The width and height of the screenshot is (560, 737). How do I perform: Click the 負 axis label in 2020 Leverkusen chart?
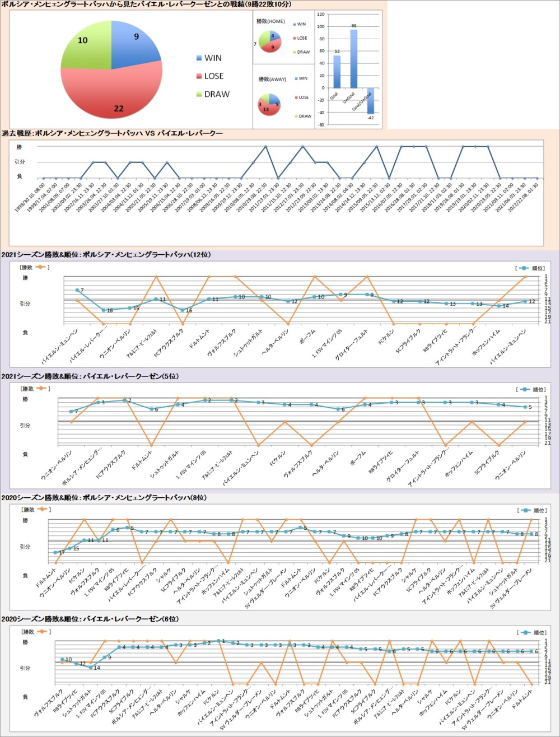point(25,697)
